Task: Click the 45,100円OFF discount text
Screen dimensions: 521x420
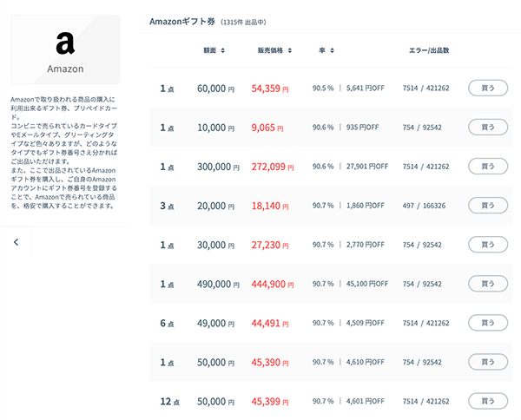Action: (367, 285)
